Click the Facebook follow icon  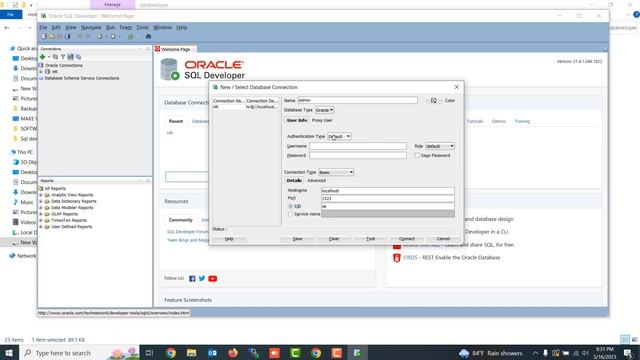(x=192, y=278)
